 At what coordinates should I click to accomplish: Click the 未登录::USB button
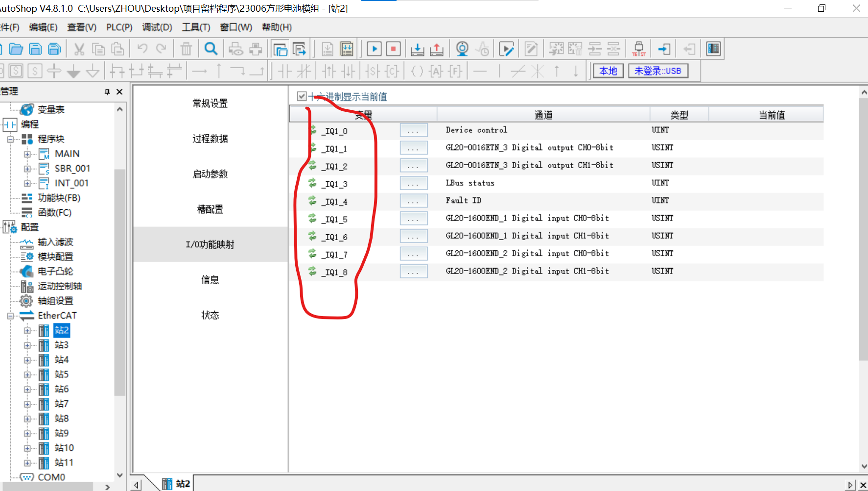658,71
